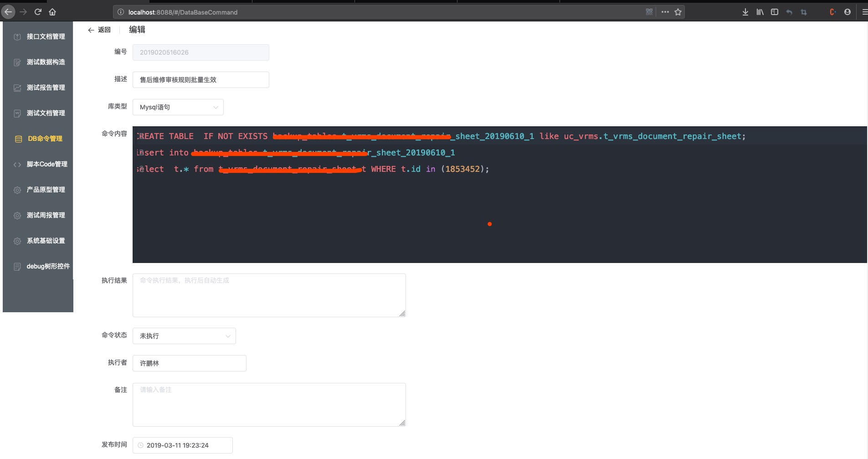Image resolution: width=868 pixels, height=459 pixels.
Task: Click the undo arrow toolbar icon
Action: pyautogui.click(x=789, y=12)
